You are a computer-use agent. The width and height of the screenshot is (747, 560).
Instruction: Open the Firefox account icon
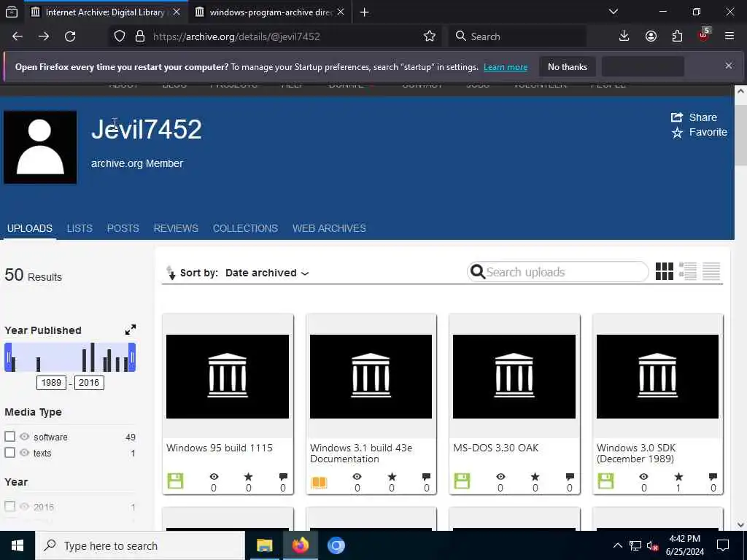651,36
